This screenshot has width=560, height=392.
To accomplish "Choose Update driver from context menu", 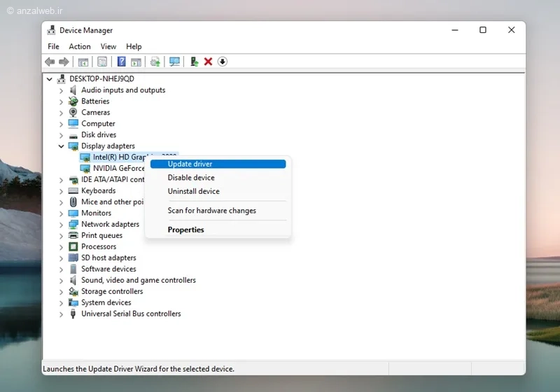I will click(x=218, y=164).
